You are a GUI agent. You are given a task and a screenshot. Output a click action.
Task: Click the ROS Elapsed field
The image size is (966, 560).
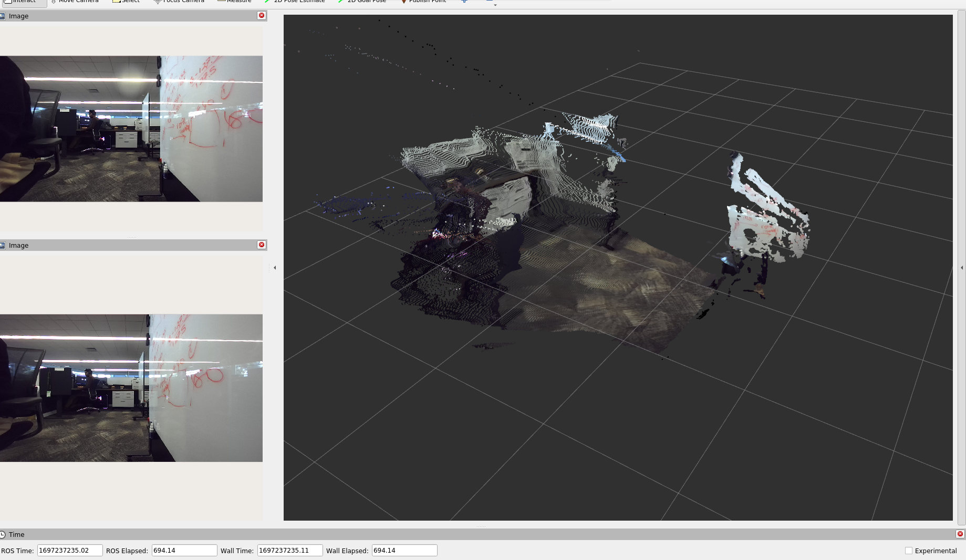tap(184, 551)
